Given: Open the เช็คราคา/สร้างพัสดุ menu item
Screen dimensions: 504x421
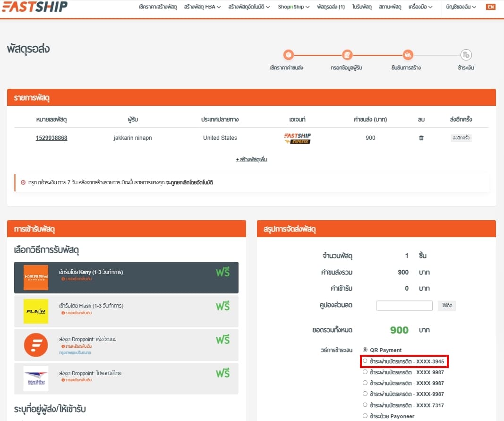Looking at the screenshot, I should [x=158, y=7].
